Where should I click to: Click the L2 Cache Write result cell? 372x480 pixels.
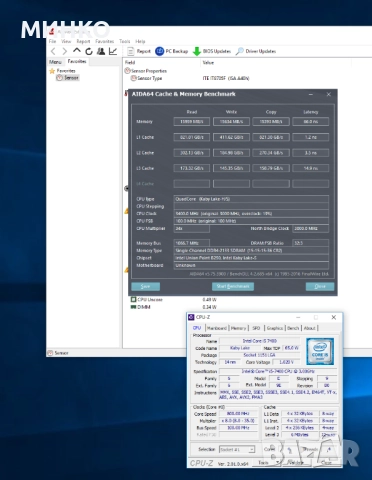[231, 153]
